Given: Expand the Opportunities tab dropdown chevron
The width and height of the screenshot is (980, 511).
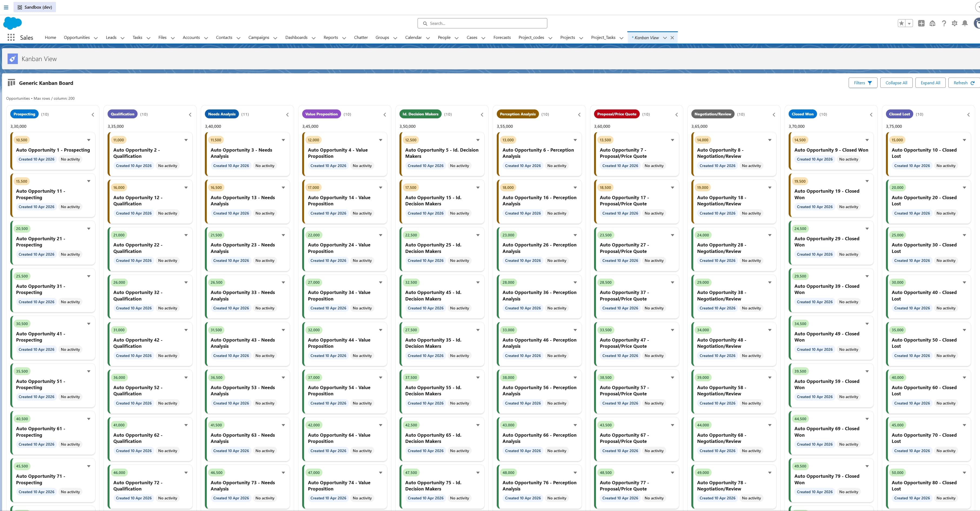Looking at the screenshot, I should (96, 38).
